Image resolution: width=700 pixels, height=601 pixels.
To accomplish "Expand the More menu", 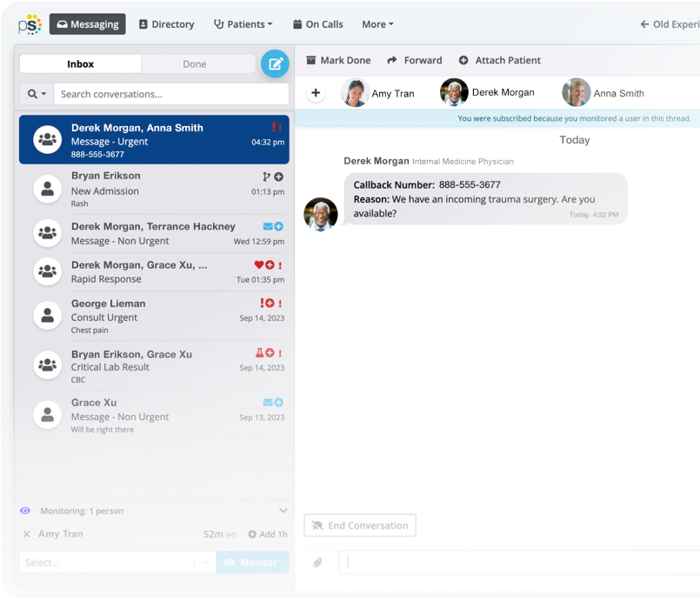I will coord(377,24).
